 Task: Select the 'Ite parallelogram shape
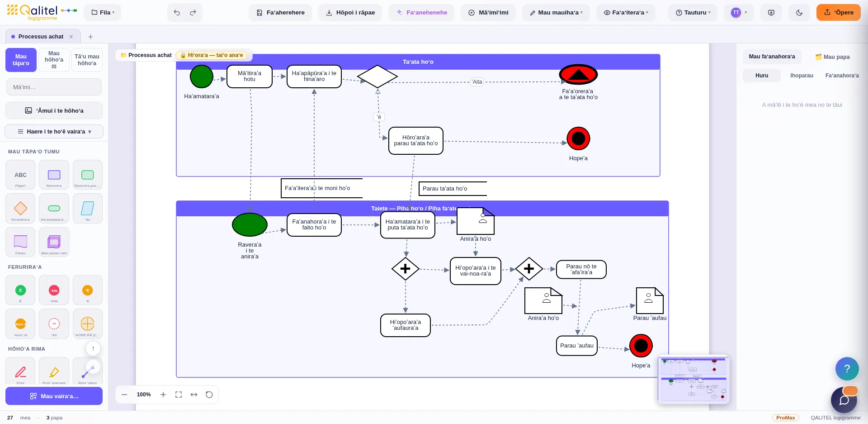[x=87, y=208]
